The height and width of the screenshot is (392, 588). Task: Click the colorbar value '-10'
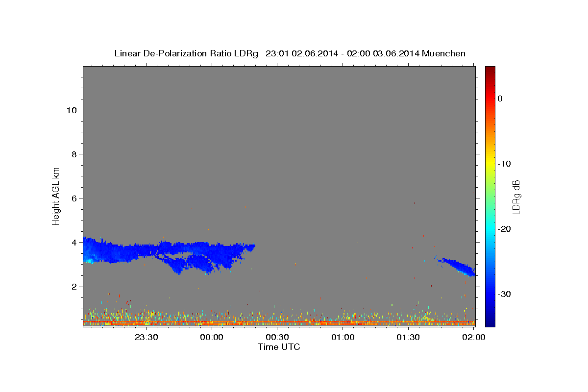coord(504,164)
